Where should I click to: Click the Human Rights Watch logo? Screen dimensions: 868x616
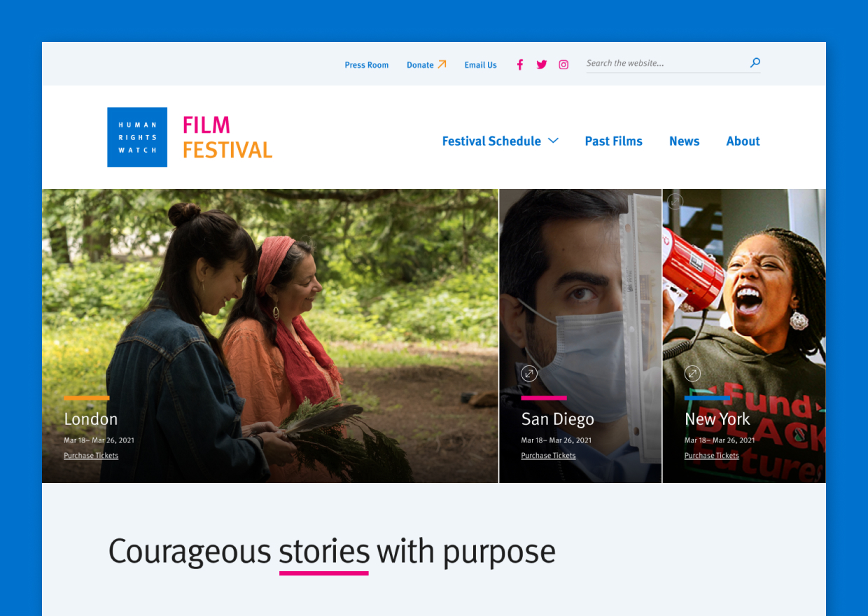coord(137,137)
